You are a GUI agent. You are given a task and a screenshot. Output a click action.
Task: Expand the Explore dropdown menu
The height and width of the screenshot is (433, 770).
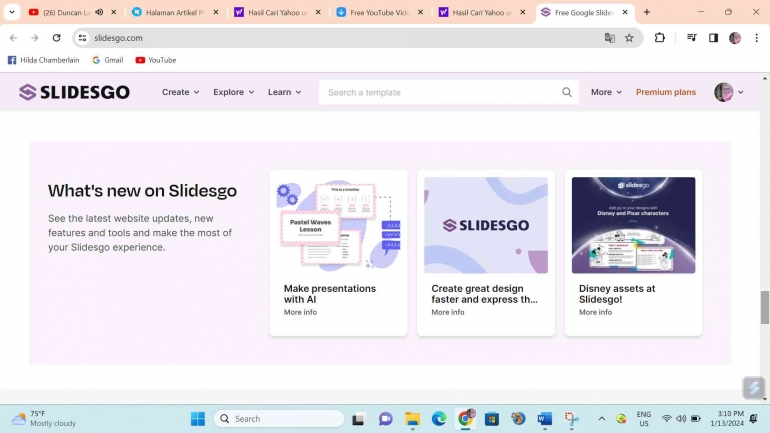pyautogui.click(x=234, y=92)
